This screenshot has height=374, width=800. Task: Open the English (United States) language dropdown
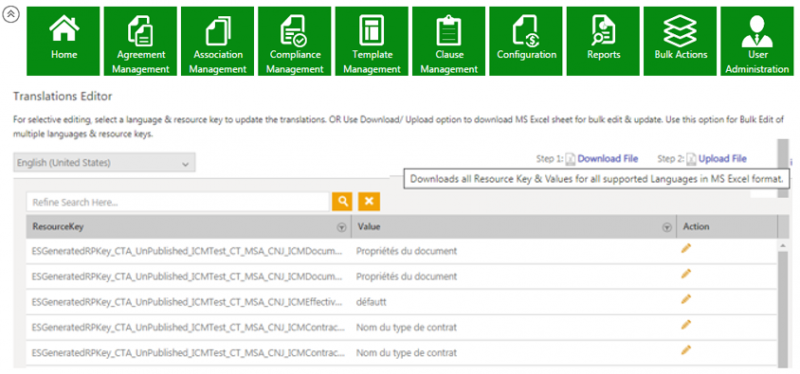[104, 163]
